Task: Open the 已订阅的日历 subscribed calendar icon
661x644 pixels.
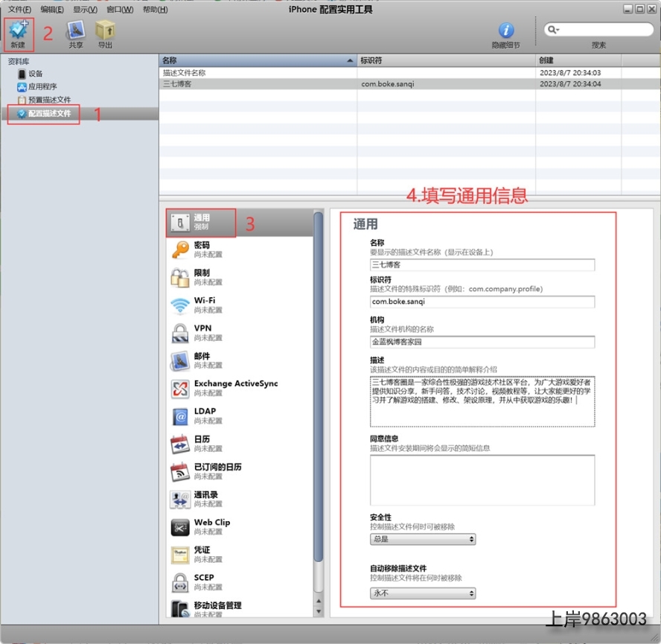Action: tap(180, 472)
